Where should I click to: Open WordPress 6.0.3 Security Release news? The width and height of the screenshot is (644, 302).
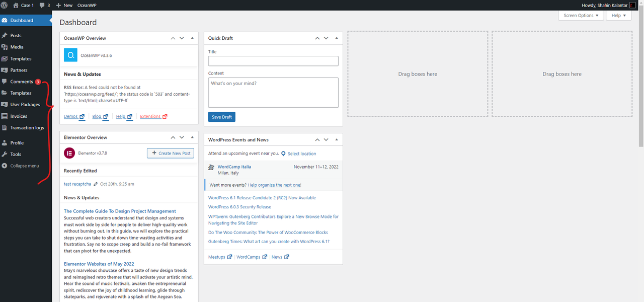239,207
